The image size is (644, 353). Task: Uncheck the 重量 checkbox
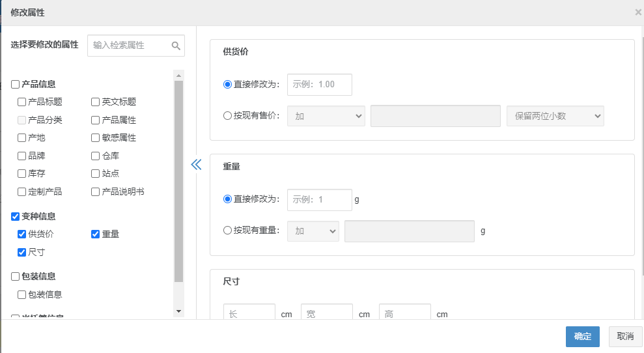tap(96, 234)
